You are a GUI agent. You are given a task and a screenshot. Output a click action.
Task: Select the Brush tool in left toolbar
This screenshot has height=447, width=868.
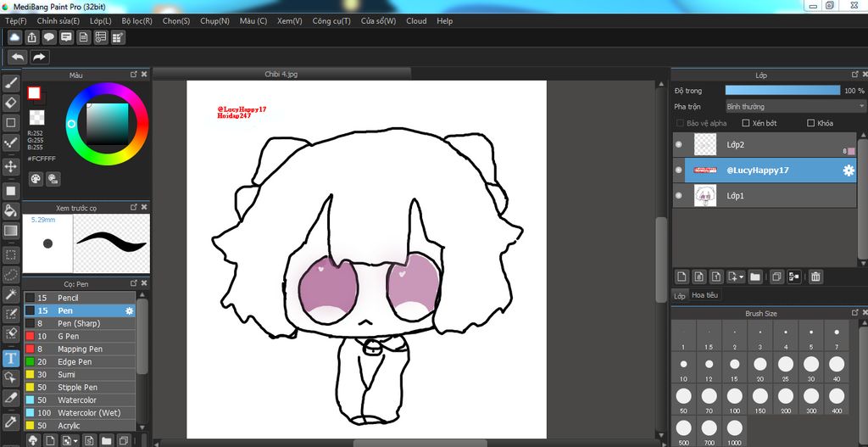(x=10, y=83)
